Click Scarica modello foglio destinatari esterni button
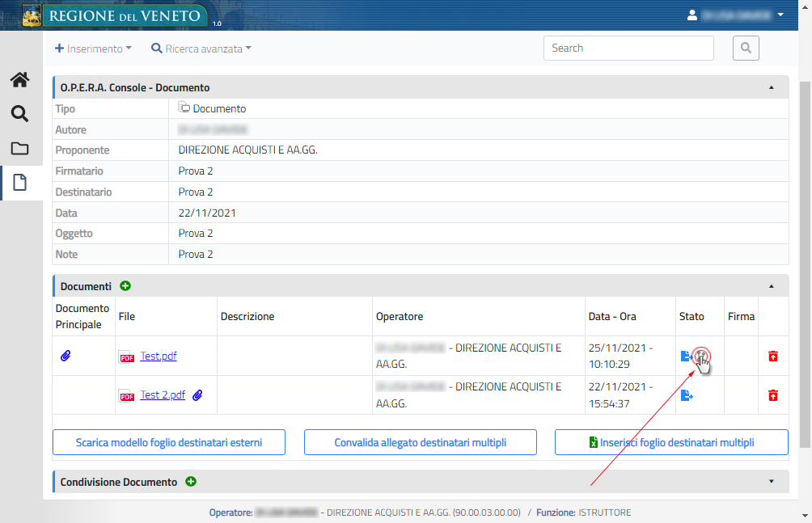The width and height of the screenshot is (812, 523). pos(169,443)
